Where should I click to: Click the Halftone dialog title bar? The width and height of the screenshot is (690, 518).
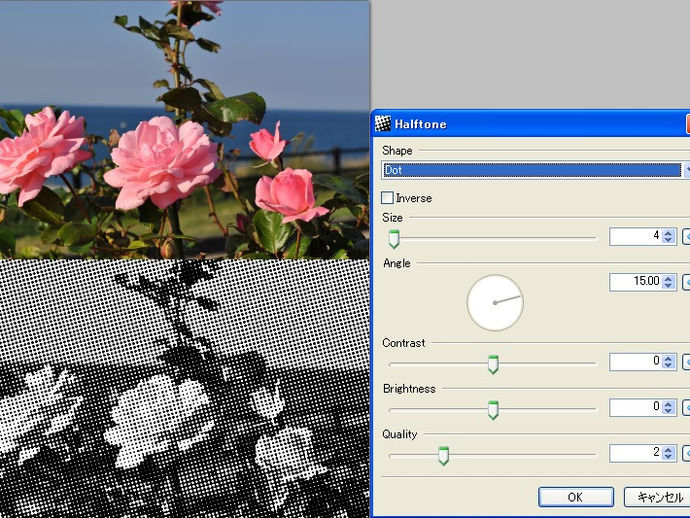(x=531, y=124)
